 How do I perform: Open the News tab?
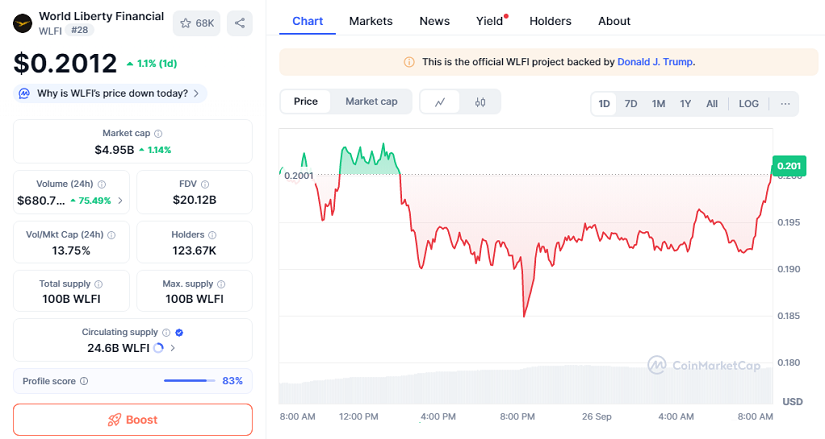point(435,21)
